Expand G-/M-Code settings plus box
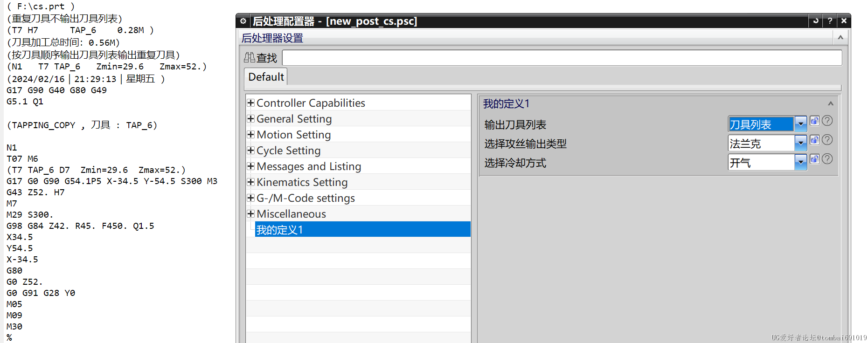 pyautogui.click(x=250, y=198)
